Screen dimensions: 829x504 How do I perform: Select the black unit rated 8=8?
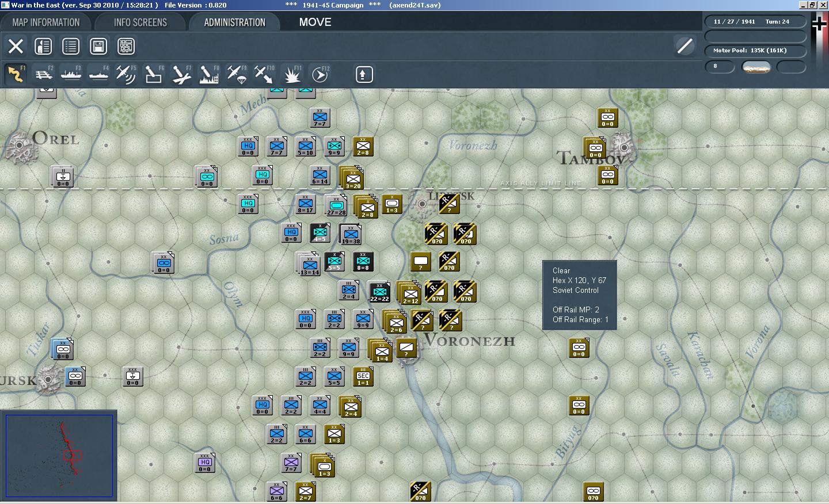click(x=363, y=261)
